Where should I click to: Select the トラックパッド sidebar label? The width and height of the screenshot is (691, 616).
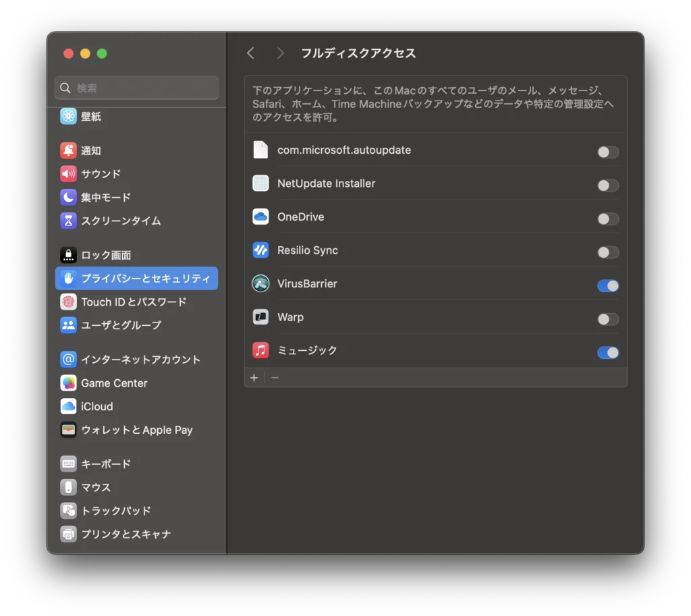(116, 511)
